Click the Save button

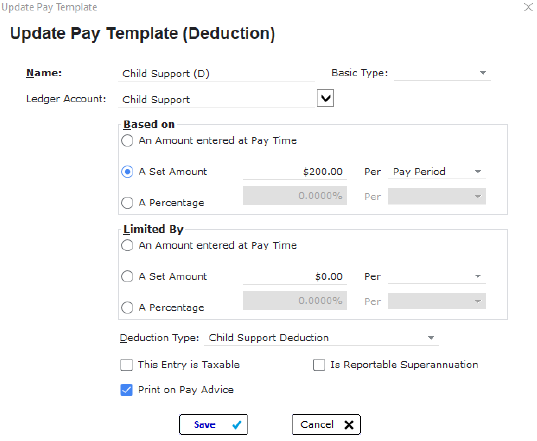(213, 425)
